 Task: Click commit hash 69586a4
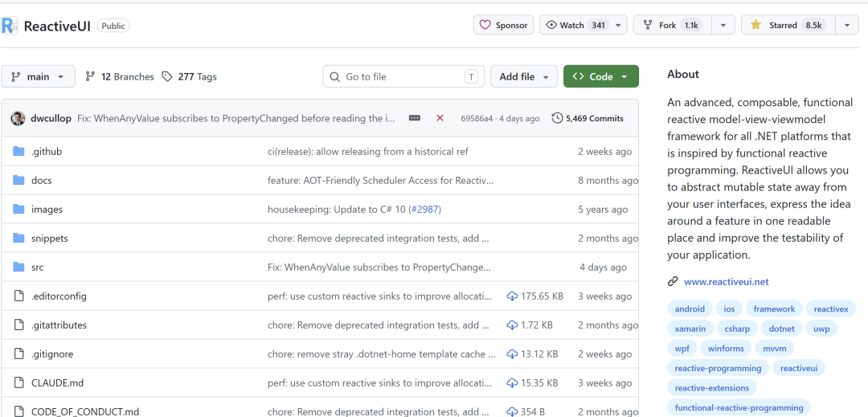coord(477,118)
